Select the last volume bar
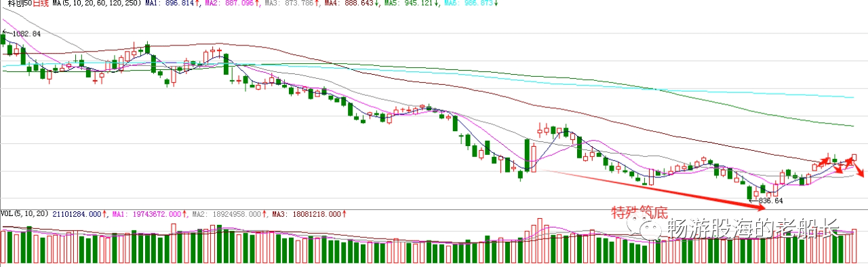The image size is (868, 267). (x=854, y=247)
